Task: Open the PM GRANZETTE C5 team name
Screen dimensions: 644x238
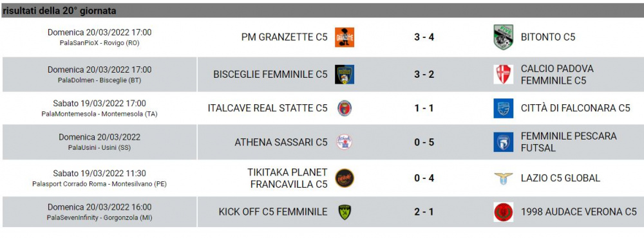Action: (x=284, y=37)
